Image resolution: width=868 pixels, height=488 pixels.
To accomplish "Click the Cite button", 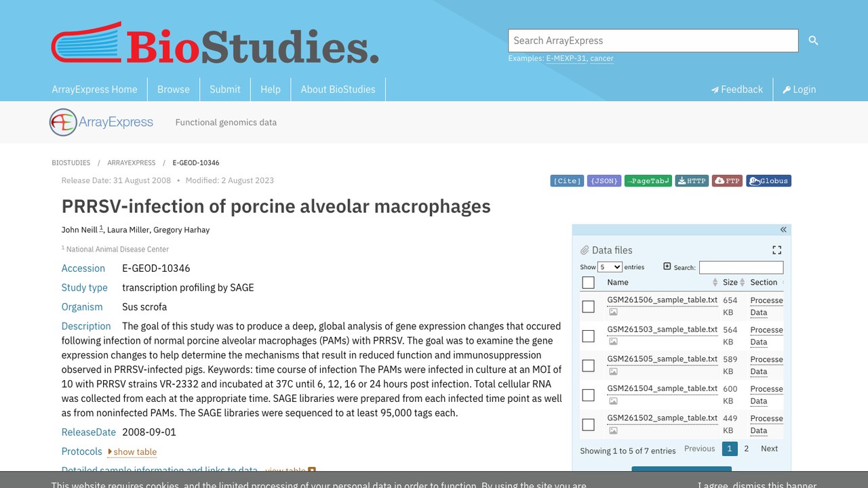I will tap(567, 181).
